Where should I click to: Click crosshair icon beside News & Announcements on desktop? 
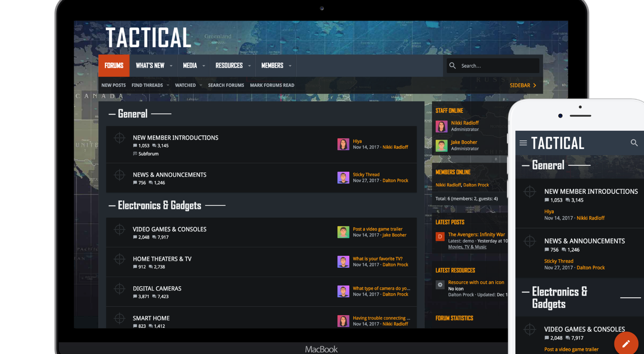click(119, 175)
